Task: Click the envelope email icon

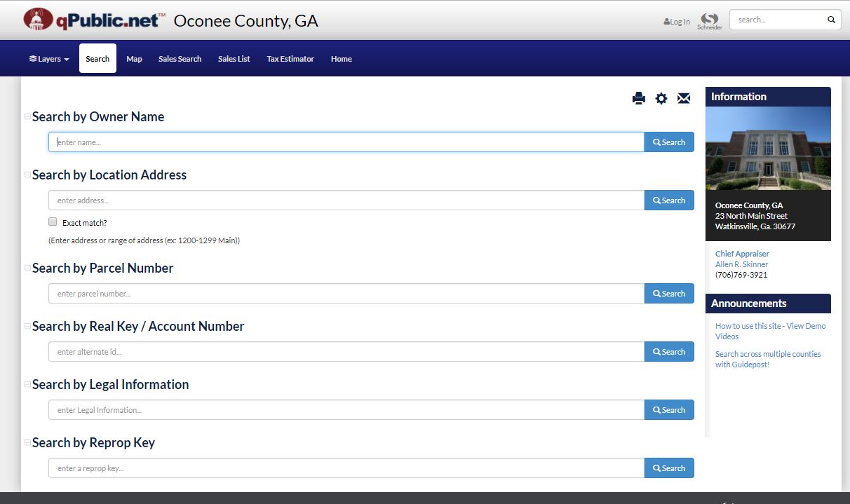Action: click(x=684, y=98)
